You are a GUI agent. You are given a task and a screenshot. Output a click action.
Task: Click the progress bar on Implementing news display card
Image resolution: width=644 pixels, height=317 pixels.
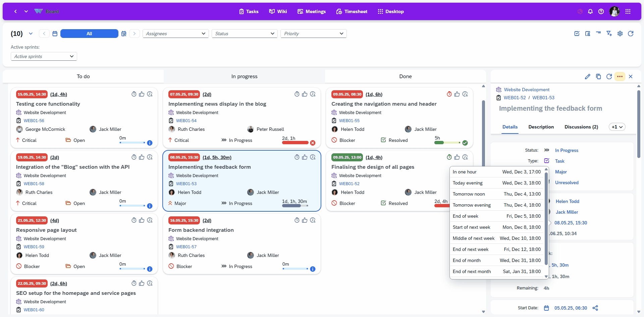coord(295,143)
